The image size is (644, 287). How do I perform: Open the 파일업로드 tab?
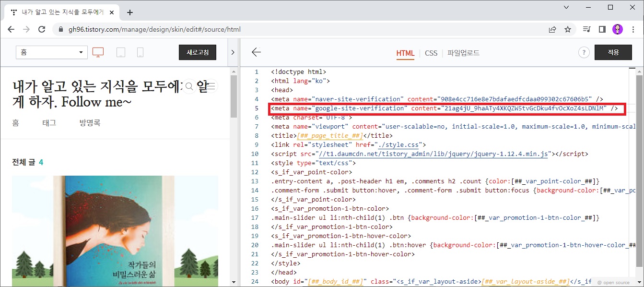click(x=463, y=53)
